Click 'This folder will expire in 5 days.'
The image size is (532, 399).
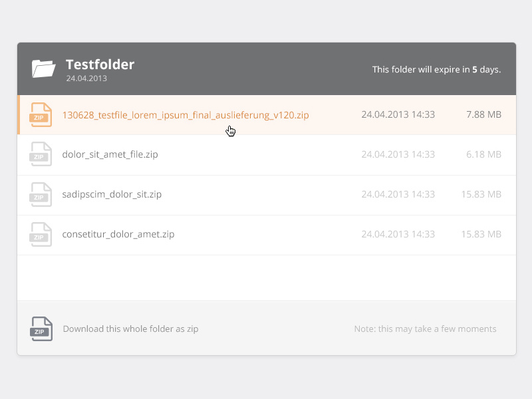tap(436, 69)
